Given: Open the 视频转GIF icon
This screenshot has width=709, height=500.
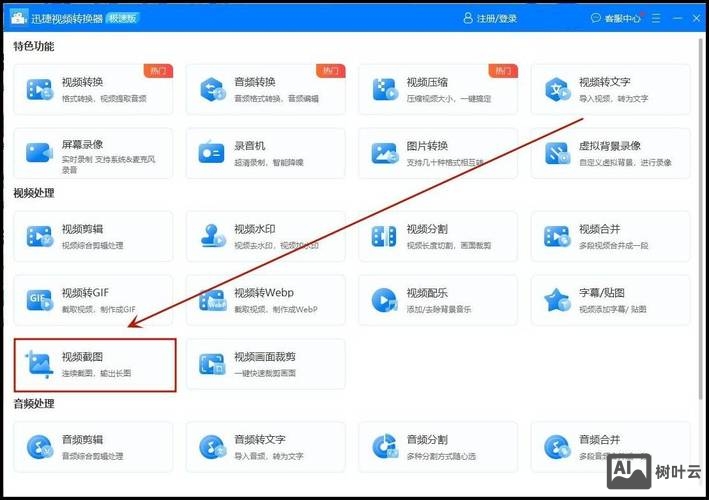Looking at the screenshot, I should point(40,300).
